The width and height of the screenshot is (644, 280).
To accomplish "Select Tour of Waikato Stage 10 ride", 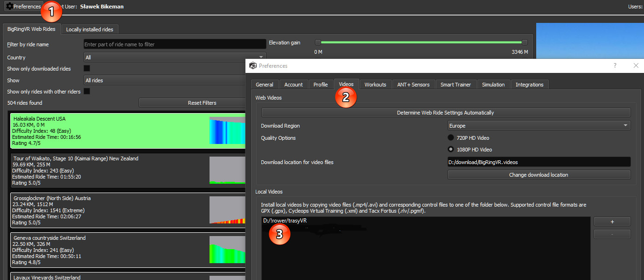I will pos(128,171).
